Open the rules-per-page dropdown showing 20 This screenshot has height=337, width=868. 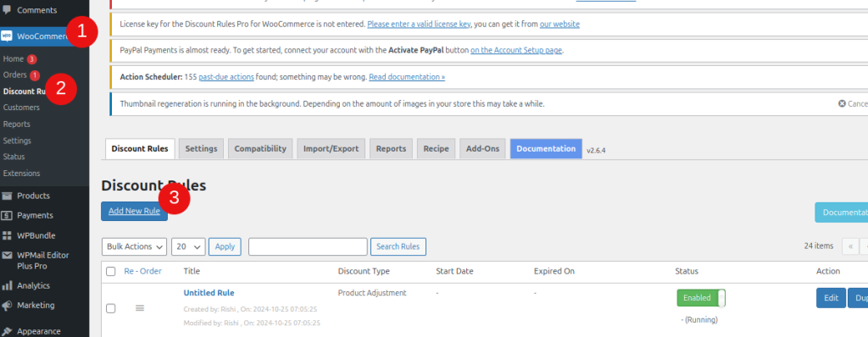pos(189,246)
